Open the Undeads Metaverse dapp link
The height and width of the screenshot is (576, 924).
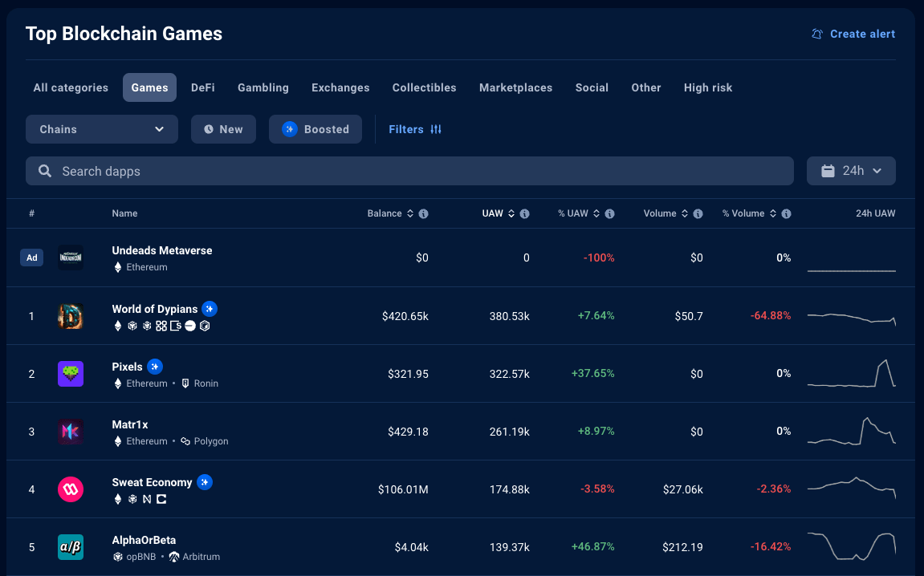tap(162, 250)
